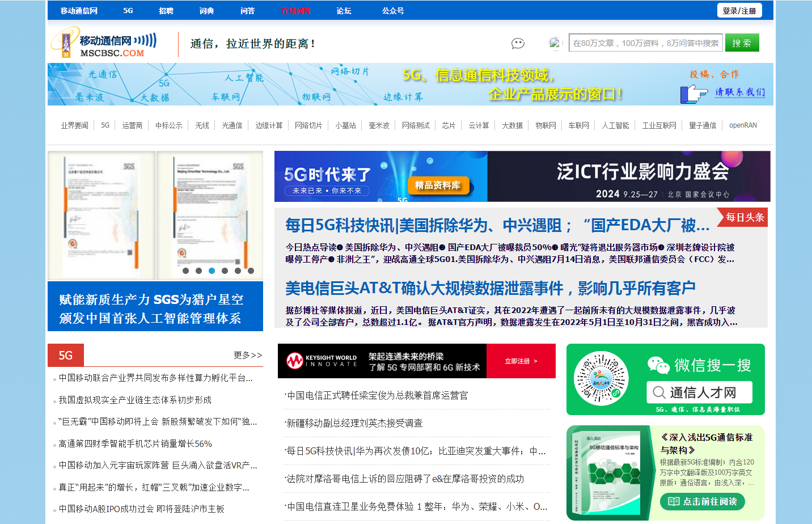This screenshot has height=524, width=812.
Task: Open the 光通信 category
Action: pyautogui.click(x=232, y=125)
